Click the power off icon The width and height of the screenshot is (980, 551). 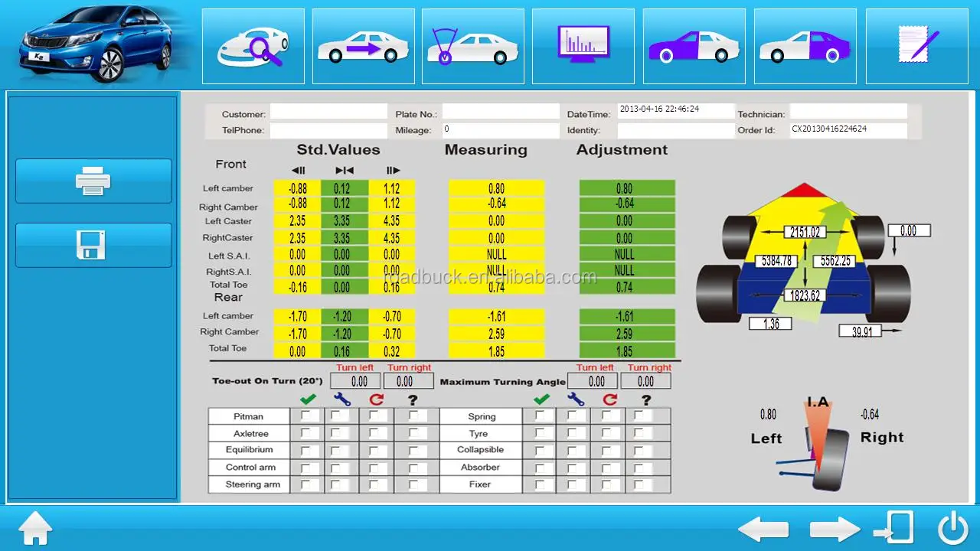953,528
